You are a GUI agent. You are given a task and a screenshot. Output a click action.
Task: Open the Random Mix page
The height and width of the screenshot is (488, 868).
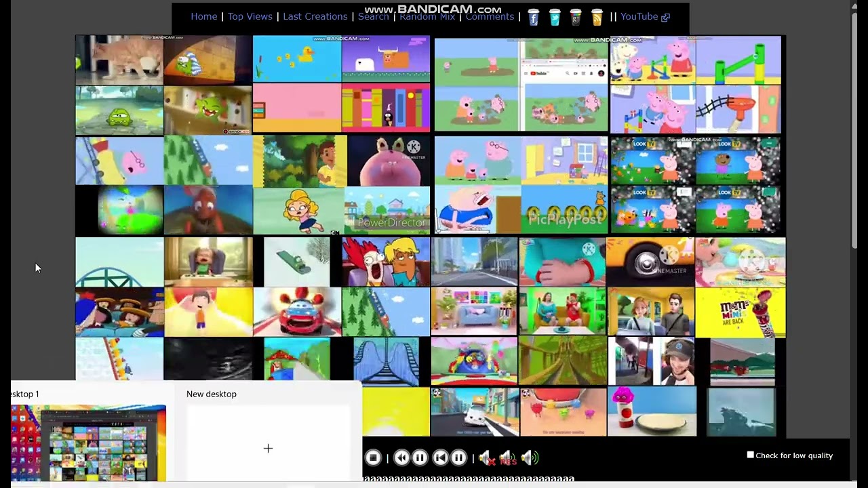pos(427,16)
